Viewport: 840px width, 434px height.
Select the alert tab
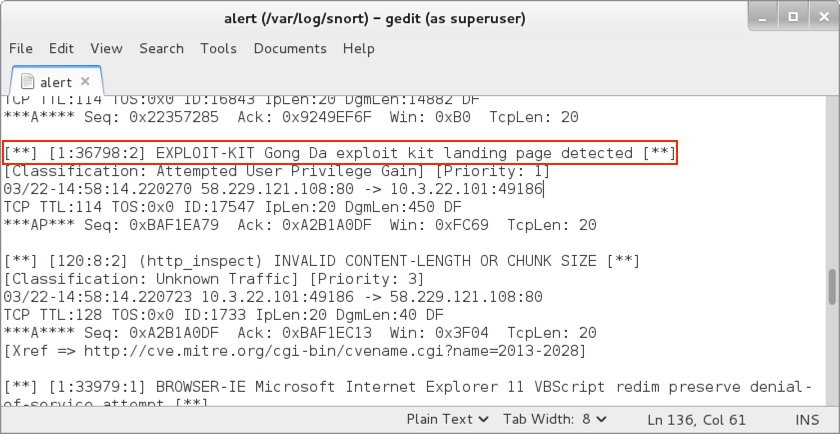[x=56, y=82]
